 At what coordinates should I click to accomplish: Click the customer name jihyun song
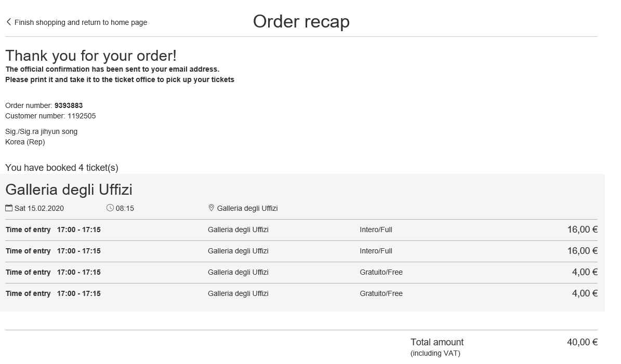(x=59, y=131)
